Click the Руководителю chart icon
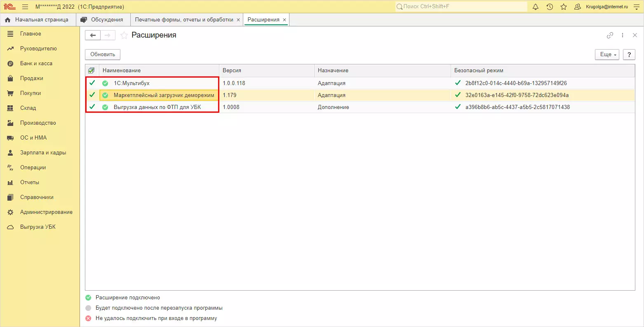This screenshot has height=327, width=644. (x=11, y=49)
